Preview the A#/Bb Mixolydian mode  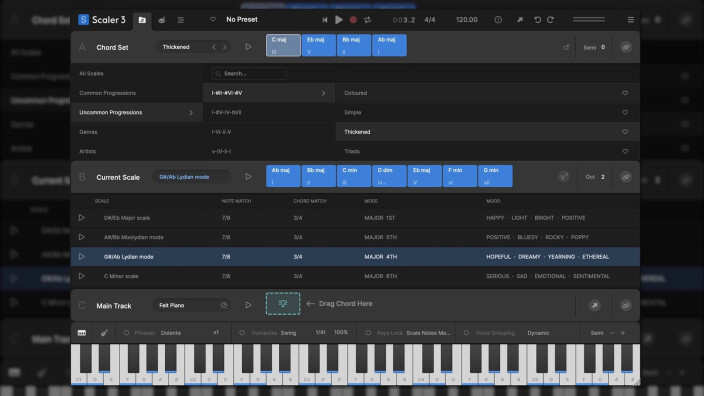point(81,237)
